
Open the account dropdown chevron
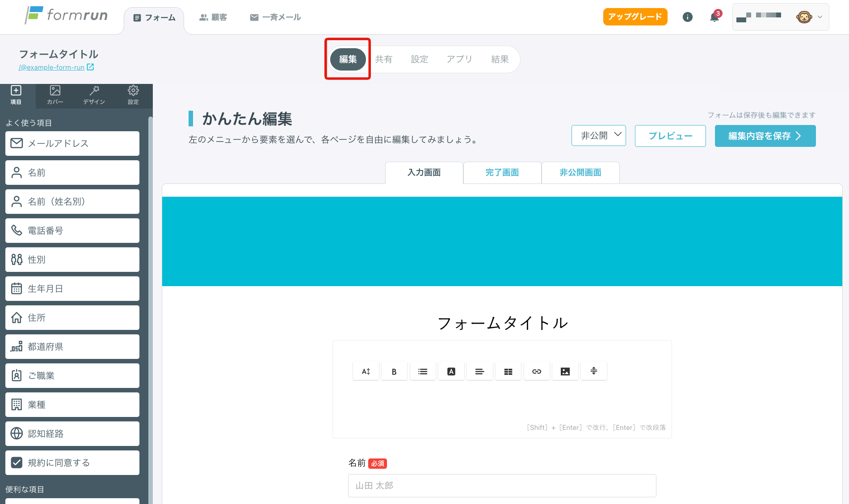(x=820, y=17)
